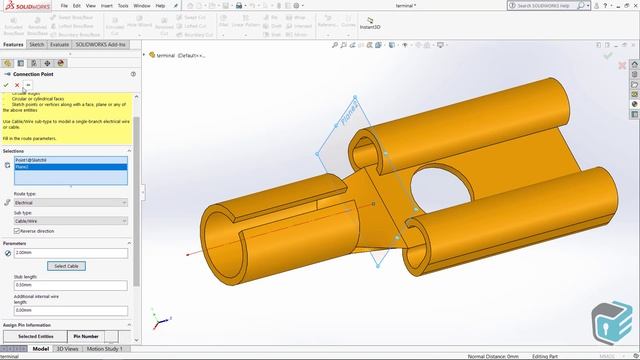The width and height of the screenshot is (640, 360).
Task: Select Point1@Sketch9 in selections list
Action: point(71,160)
